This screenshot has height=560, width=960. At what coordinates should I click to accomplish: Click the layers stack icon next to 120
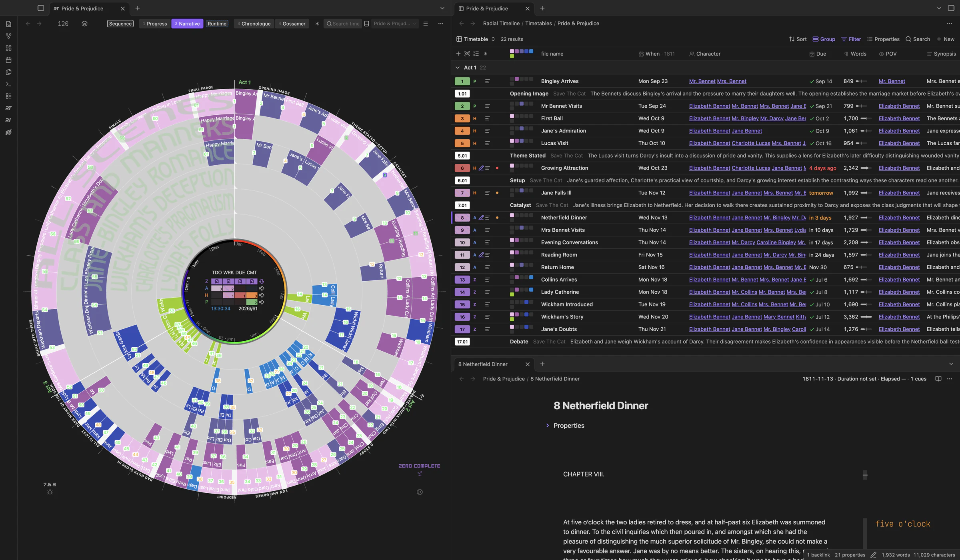pos(84,24)
